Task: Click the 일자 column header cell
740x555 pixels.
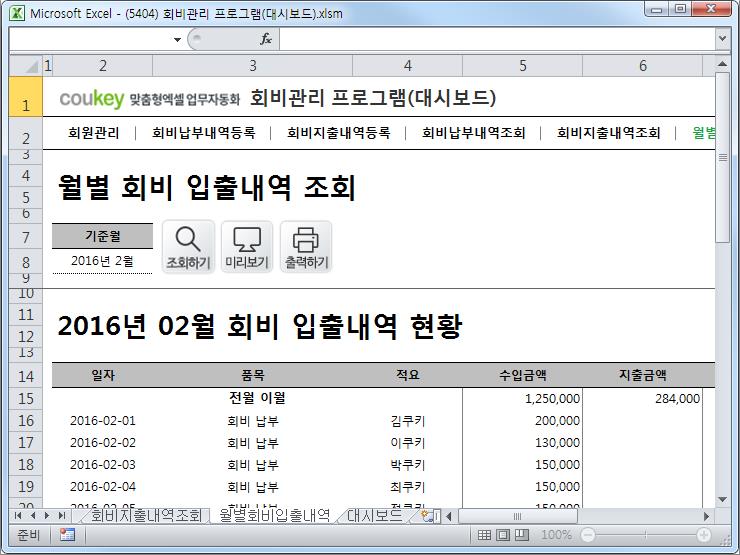Action: [102, 375]
